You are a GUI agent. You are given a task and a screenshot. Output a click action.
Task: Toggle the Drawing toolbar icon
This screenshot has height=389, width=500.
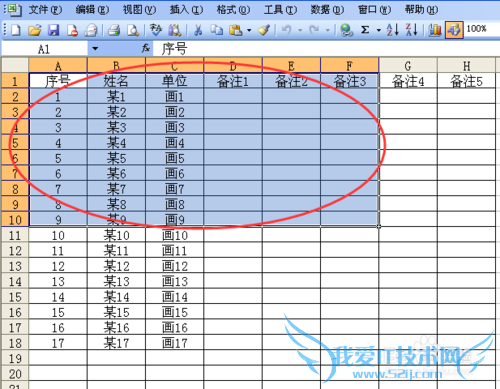point(454,30)
